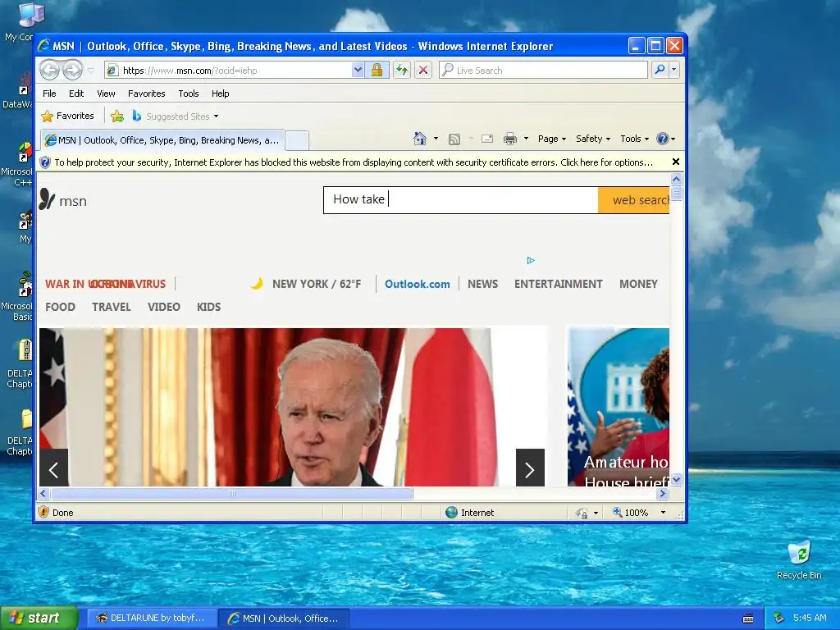Image resolution: width=840 pixels, height=630 pixels.
Task: Click the RSS feeds icon
Action: (x=454, y=139)
